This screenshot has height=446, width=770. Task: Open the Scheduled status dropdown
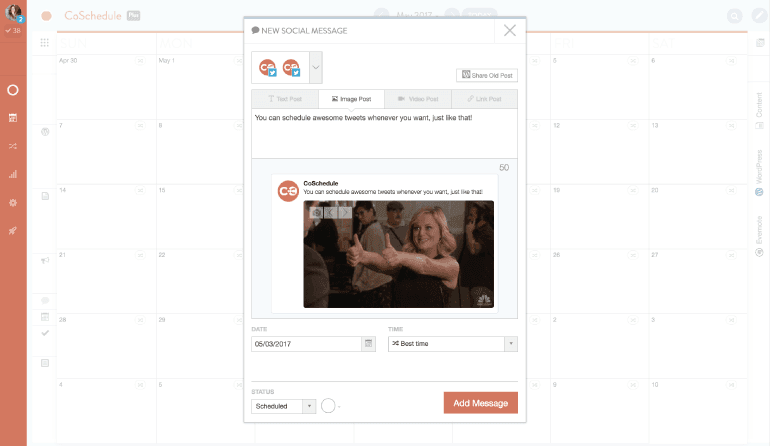[x=283, y=406]
